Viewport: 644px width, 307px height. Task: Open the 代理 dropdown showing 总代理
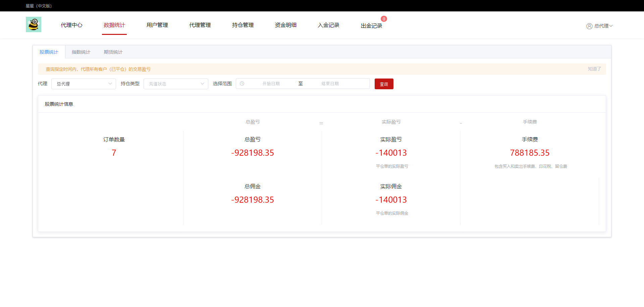(84, 84)
